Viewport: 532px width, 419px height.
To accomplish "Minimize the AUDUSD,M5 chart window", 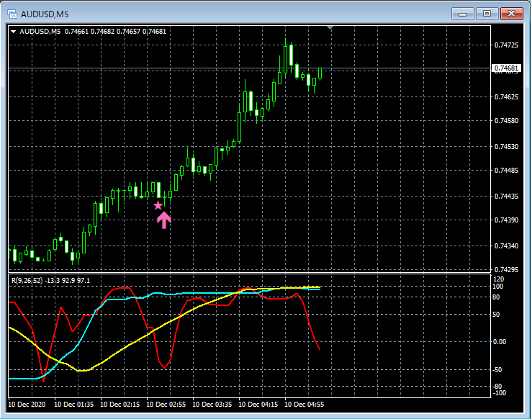I will tap(463, 13).
